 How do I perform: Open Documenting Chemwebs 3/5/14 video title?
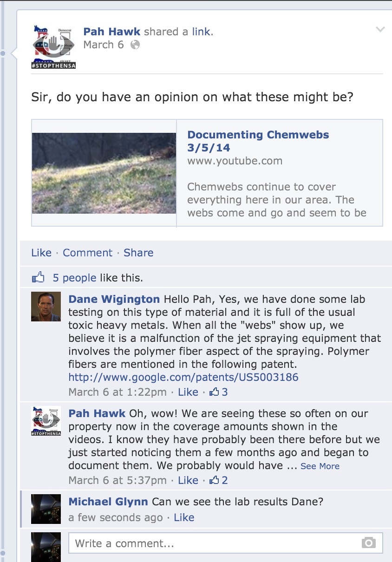tap(258, 141)
